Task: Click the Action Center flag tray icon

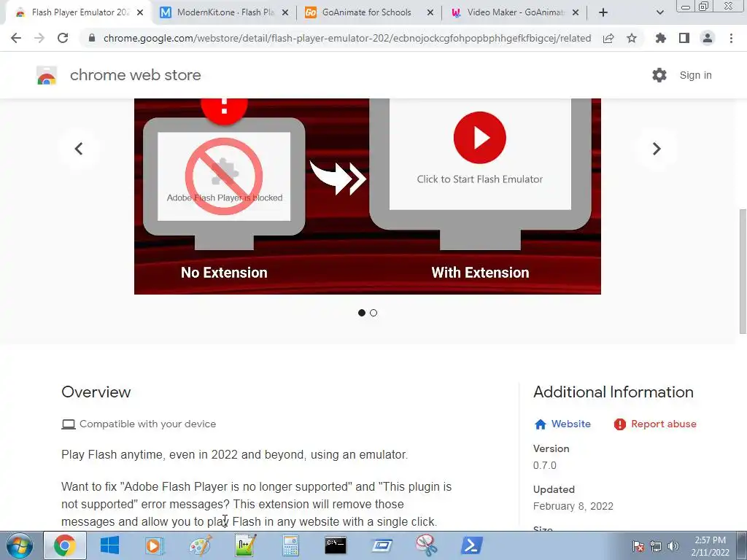Action: pos(638,546)
